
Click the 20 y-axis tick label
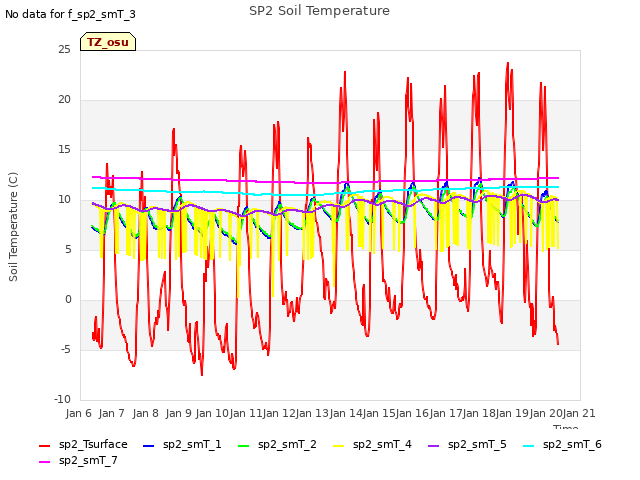(64, 100)
